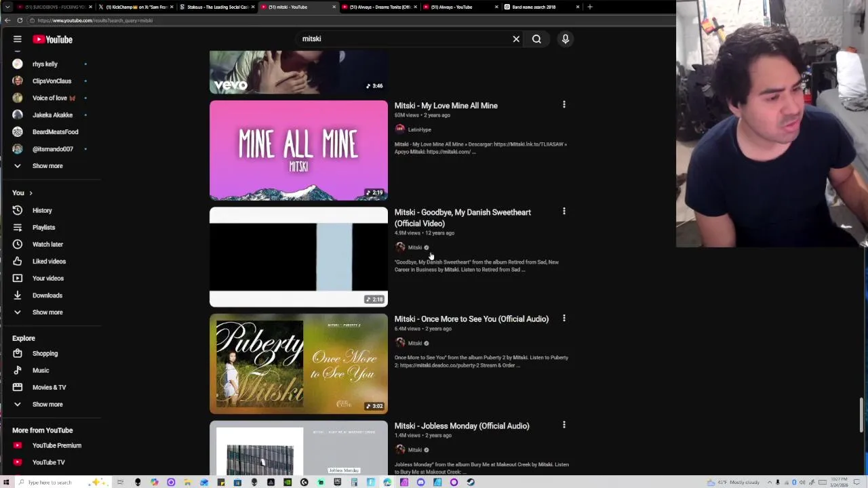This screenshot has width=868, height=488.
Task: Play MINE ALL MINE thumbnail
Action: click(x=298, y=150)
